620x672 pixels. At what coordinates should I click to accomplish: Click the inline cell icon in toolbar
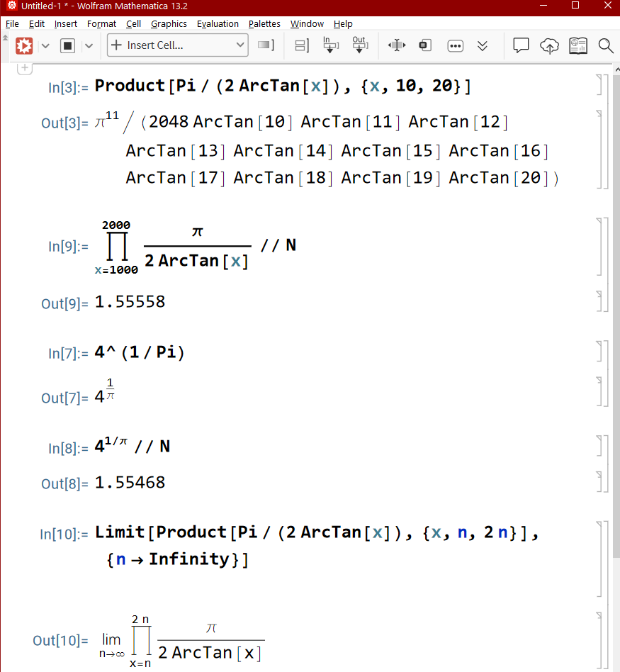tap(425, 45)
